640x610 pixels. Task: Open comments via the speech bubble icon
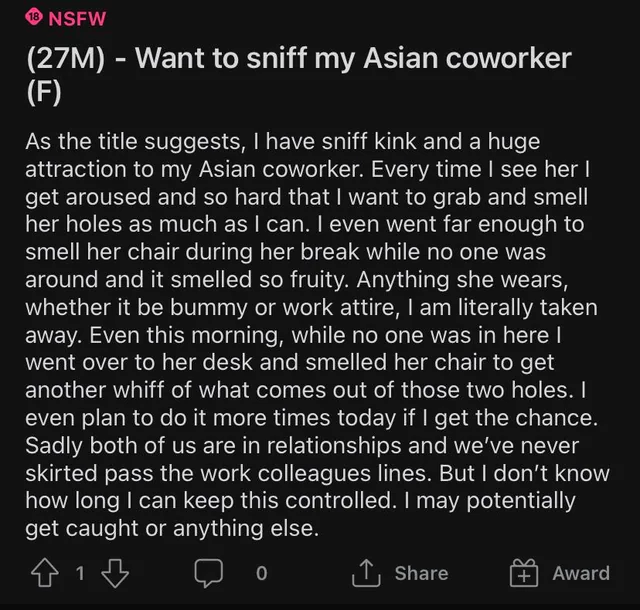(209, 573)
